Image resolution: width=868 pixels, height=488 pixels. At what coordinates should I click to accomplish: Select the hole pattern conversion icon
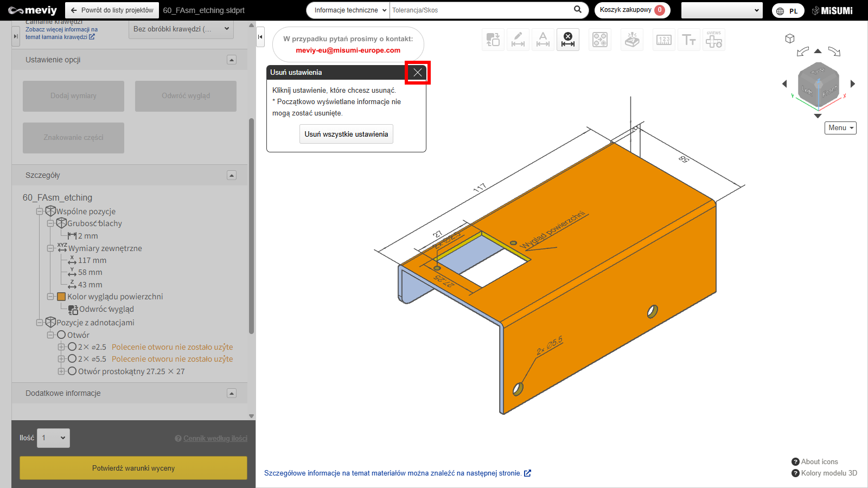pos(600,40)
